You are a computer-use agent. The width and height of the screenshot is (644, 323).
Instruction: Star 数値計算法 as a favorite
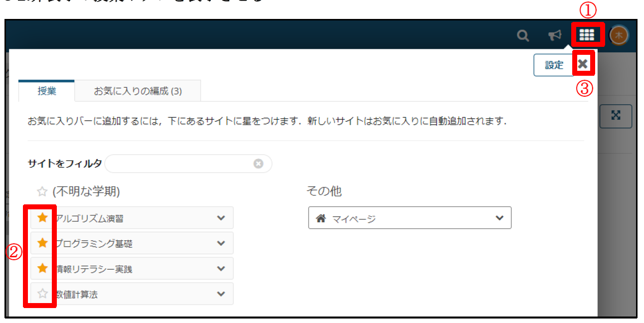(43, 294)
